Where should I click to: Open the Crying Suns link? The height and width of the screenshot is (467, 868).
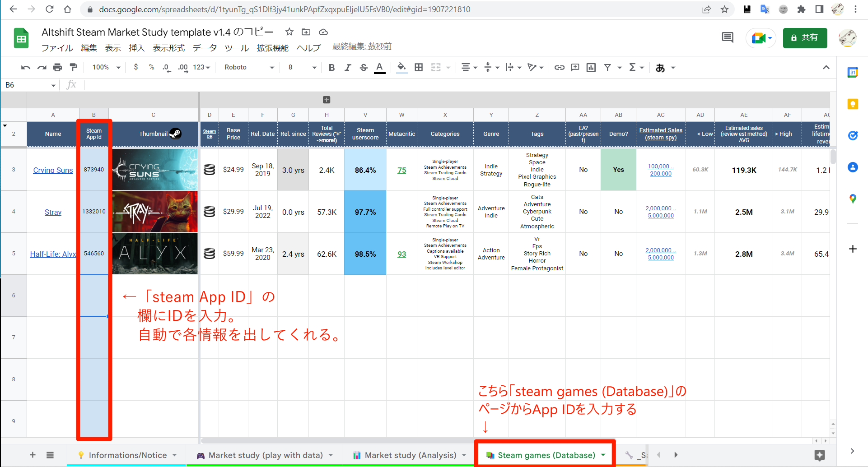[53, 170]
